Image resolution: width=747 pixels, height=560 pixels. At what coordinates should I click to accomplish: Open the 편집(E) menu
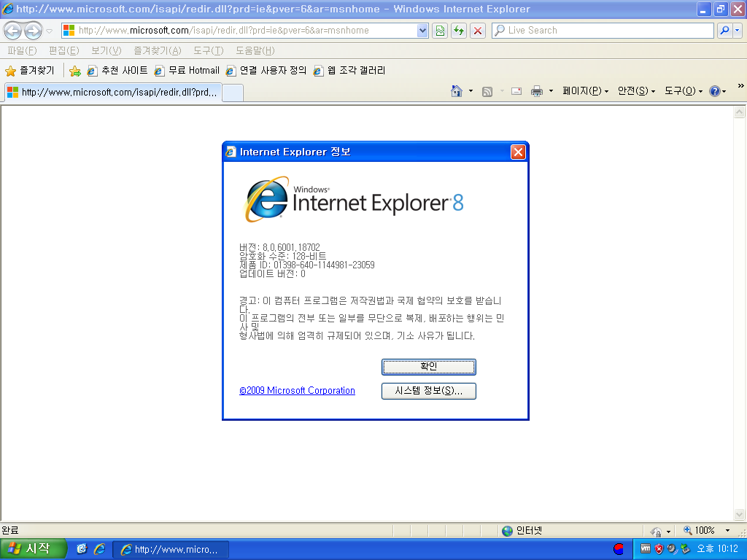(x=64, y=50)
